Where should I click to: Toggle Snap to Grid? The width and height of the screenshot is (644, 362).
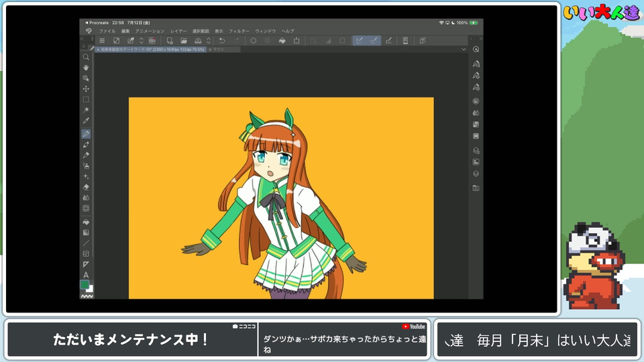pyautogui.click(x=388, y=40)
